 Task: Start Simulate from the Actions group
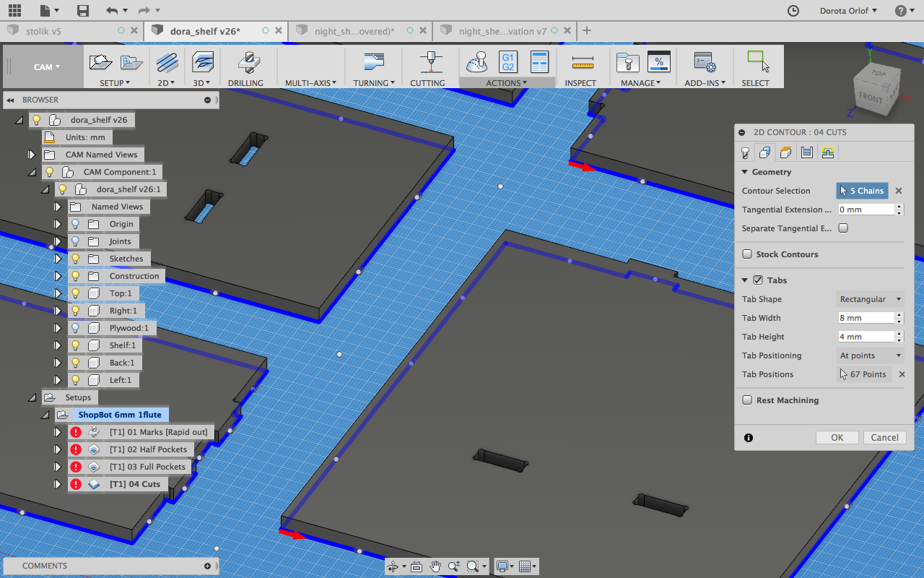[476, 62]
